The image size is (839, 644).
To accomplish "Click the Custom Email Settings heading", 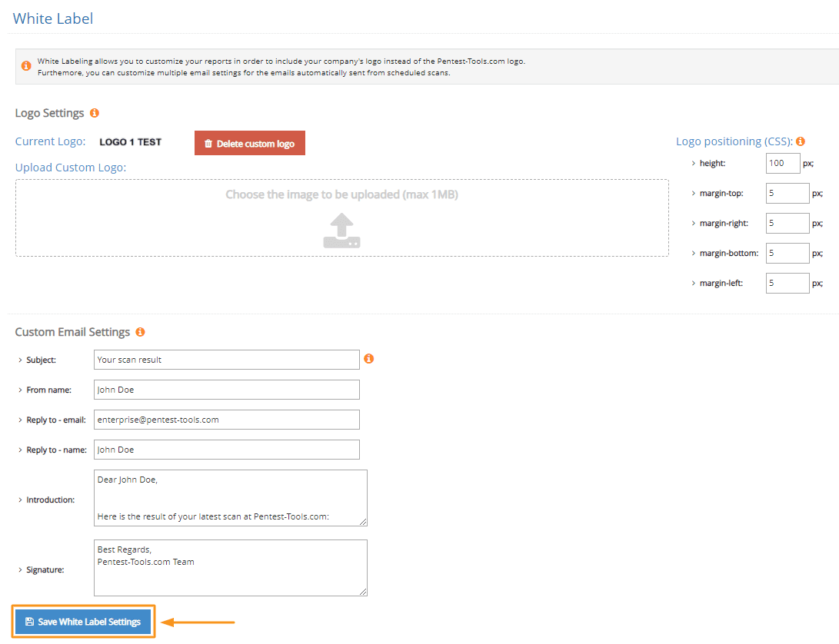I will 72,332.
